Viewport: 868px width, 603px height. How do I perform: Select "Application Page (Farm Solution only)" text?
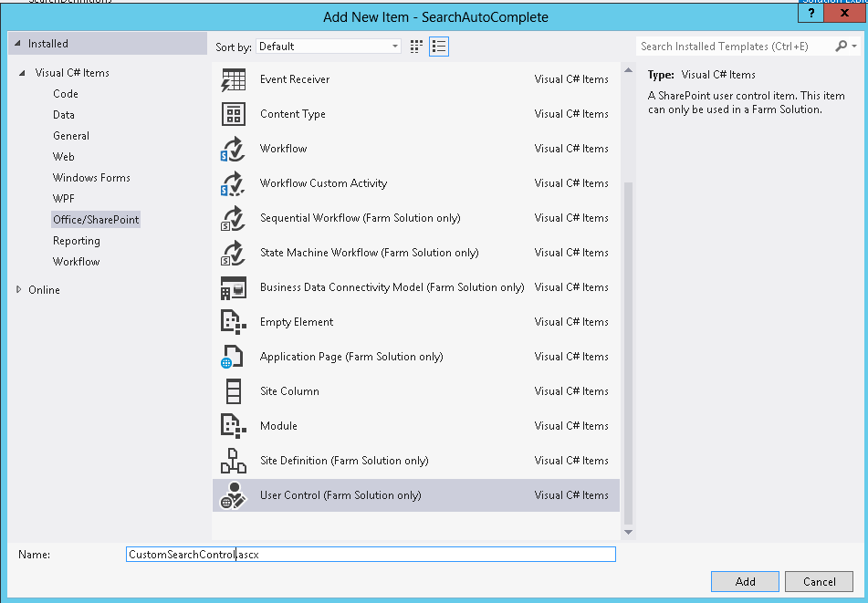351,357
